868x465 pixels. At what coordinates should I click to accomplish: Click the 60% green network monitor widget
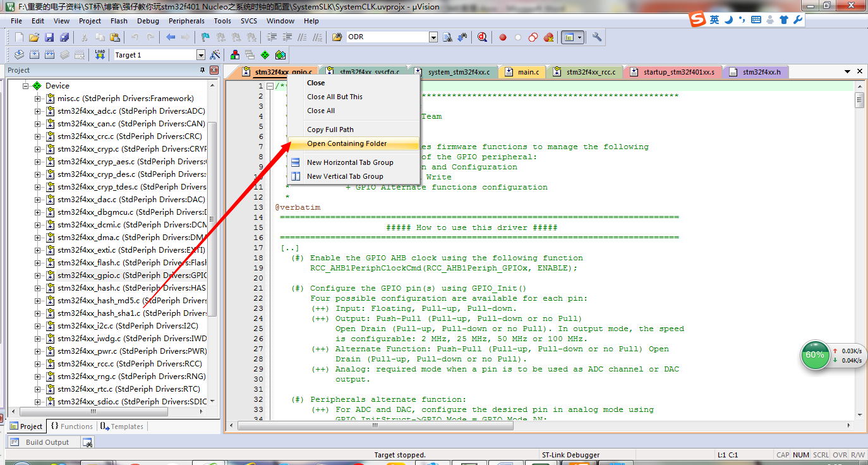pyautogui.click(x=815, y=355)
